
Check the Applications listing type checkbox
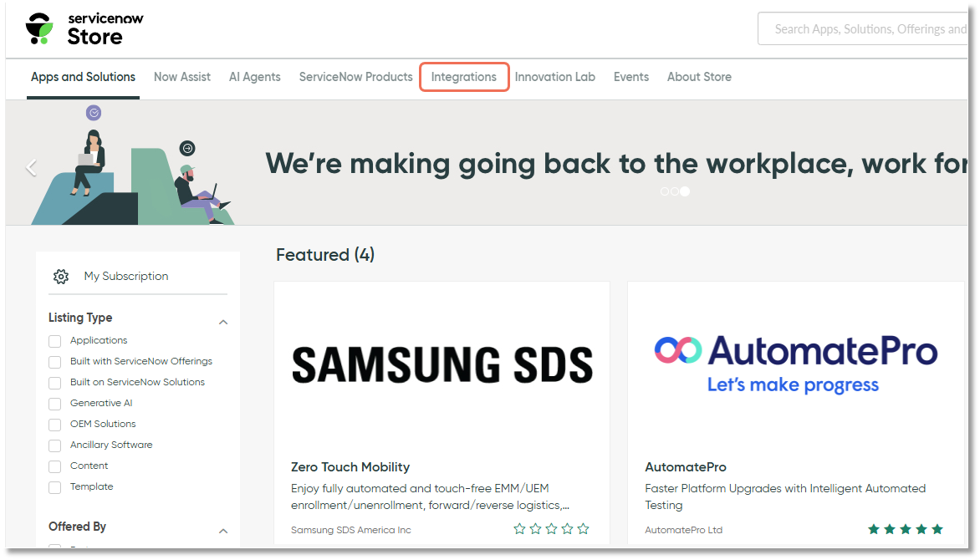pos(55,341)
